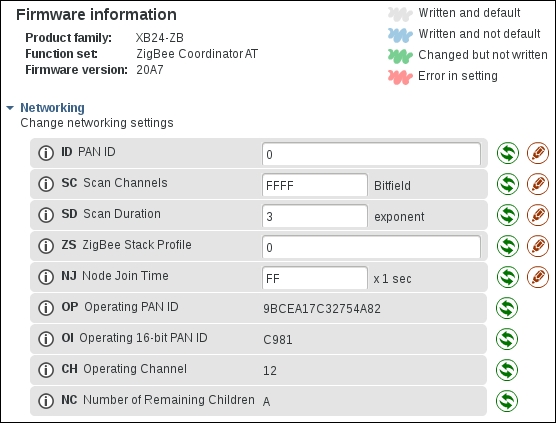Select the Scan Duration exponent field
The image size is (556, 423).
click(315, 216)
